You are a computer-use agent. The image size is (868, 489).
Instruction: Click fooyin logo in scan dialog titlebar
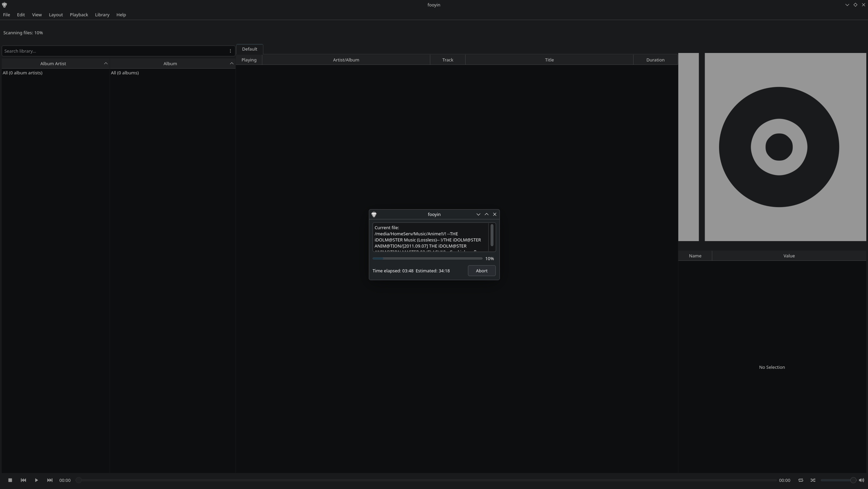pos(374,214)
